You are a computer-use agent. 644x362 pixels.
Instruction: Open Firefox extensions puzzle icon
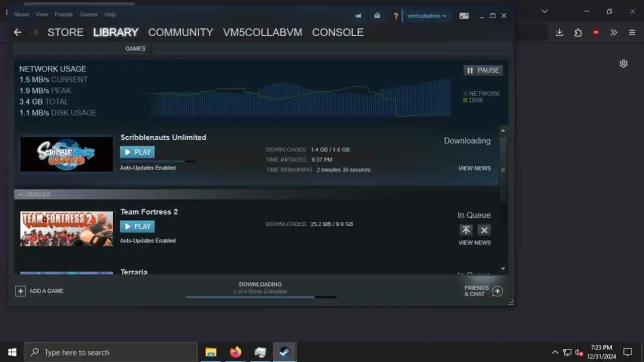coord(578,32)
